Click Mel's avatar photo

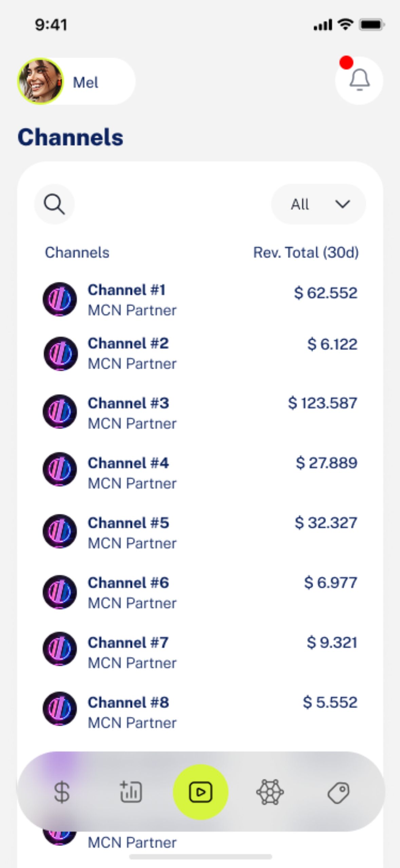[x=40, y=81]
